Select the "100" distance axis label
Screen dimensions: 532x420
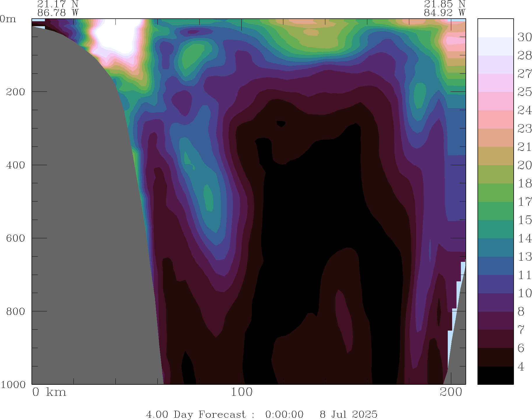242,392
